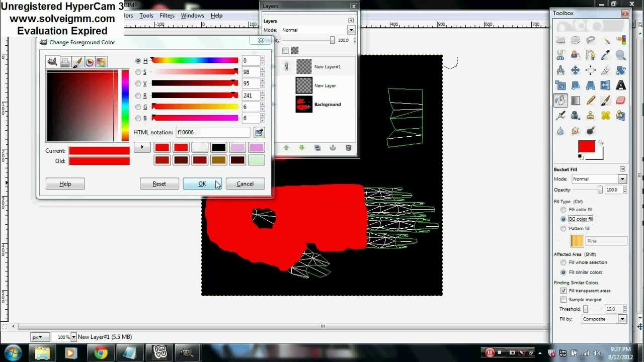
Task: Select the Blur/Sharpen droplet tool
Action: [560, 131]
